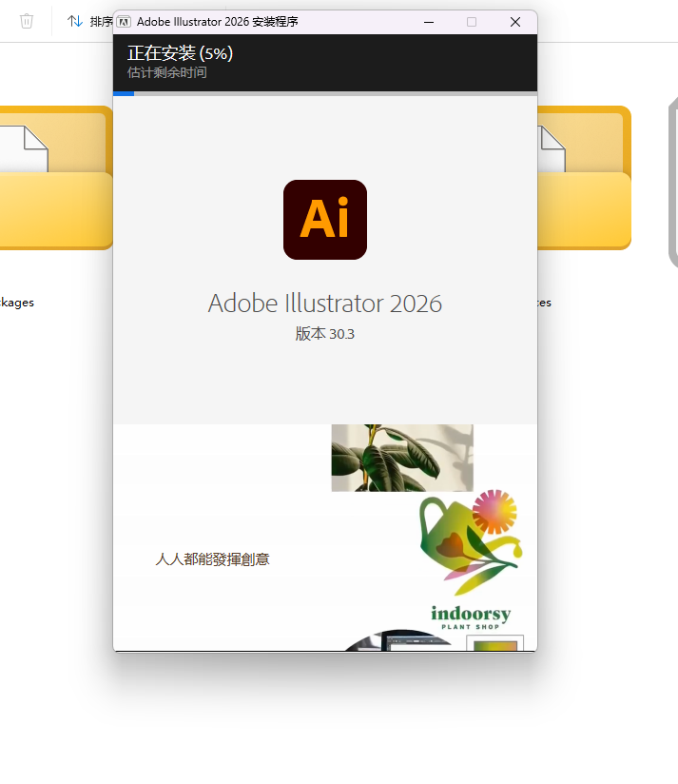The image size is (678, 784).
Task: Select the packages folder in File Explorer
Action: point(56,178)
